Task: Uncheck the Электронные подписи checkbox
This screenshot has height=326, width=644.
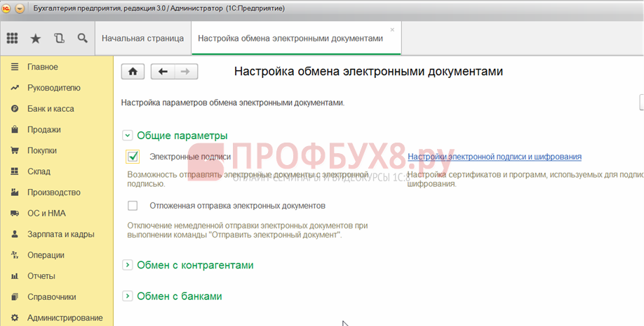Action: pos(133,156)
